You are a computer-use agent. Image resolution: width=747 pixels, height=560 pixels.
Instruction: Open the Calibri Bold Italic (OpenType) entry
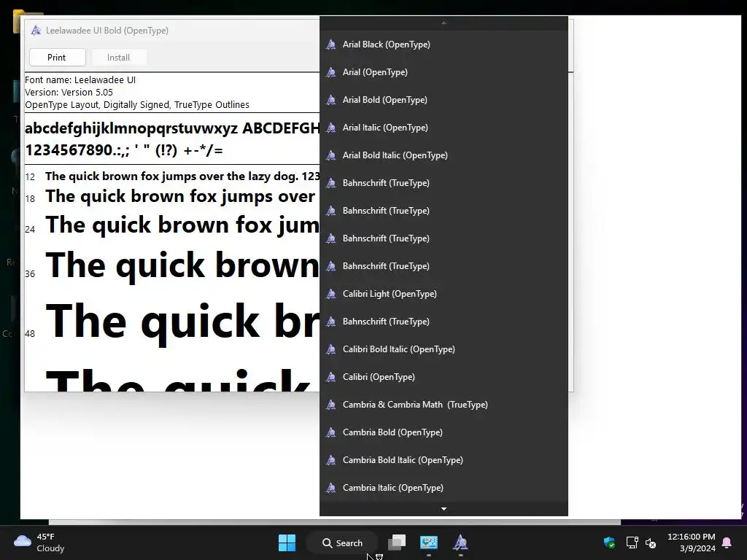pyautogui.click(x=444, y=349)
